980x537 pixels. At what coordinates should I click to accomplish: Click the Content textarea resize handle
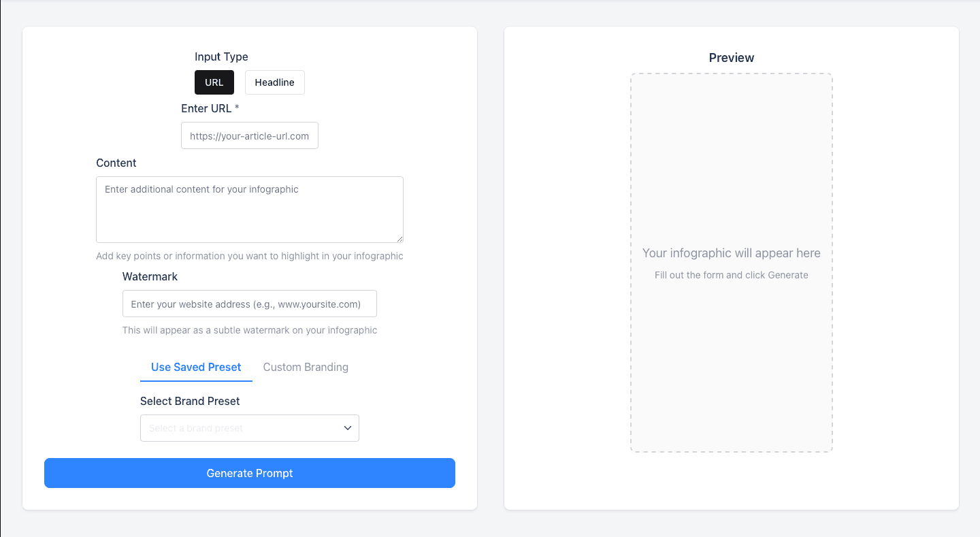coord(399,239)
